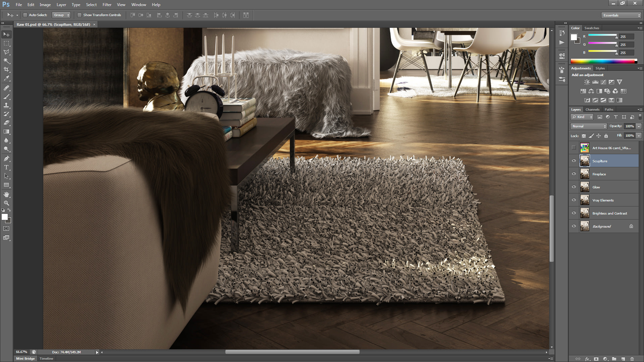644x362 pixels.
Task: Hide the Fireplace layer
Action: (574, 174)
